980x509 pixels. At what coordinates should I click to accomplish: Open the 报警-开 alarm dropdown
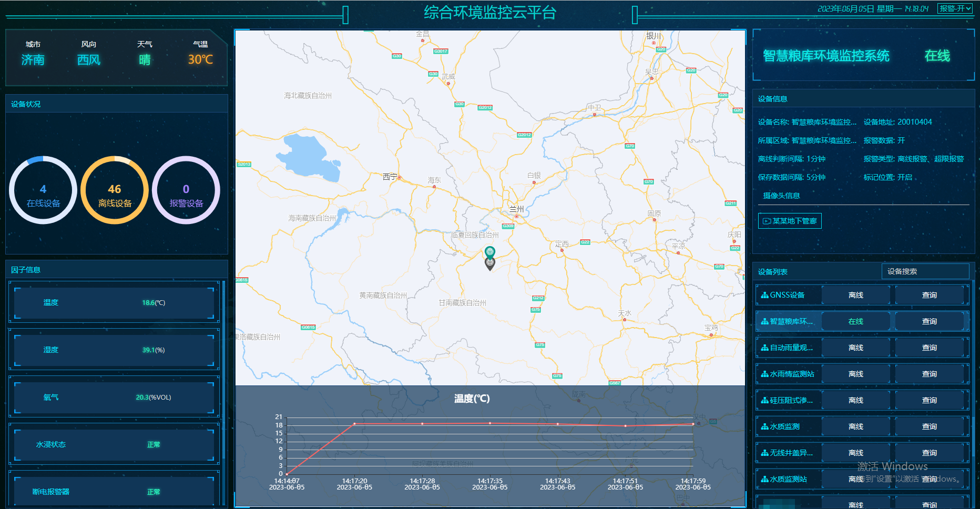click(x=955, y=8)
